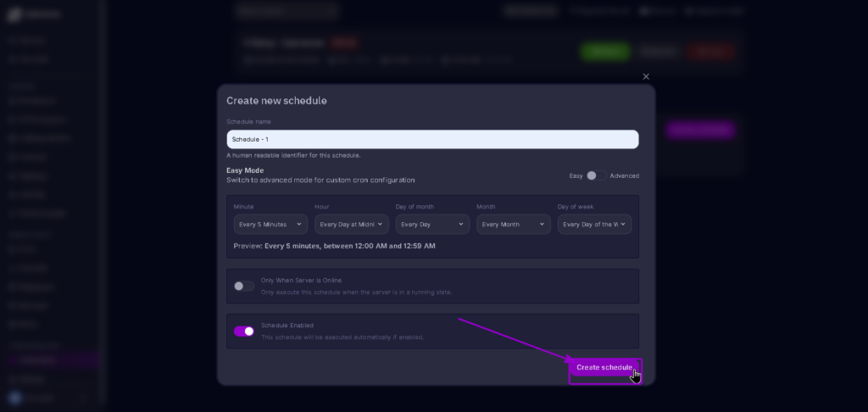Click the 'Advanced' label beside the mode switch

[x=625, y=175]
